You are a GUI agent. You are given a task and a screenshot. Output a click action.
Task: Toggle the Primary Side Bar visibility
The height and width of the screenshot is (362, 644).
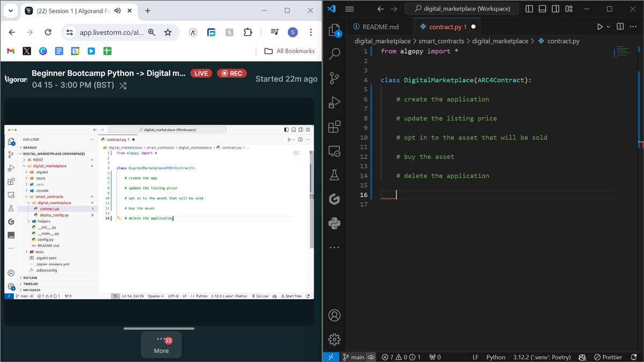tap(529, 9)
